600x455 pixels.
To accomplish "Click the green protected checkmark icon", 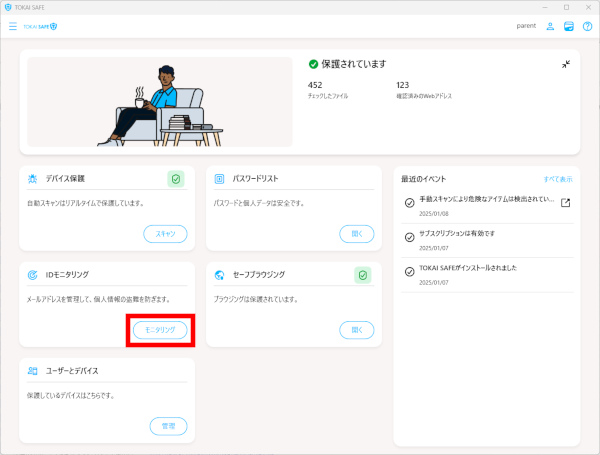I will pyautogui.click(x=313, y=64).
